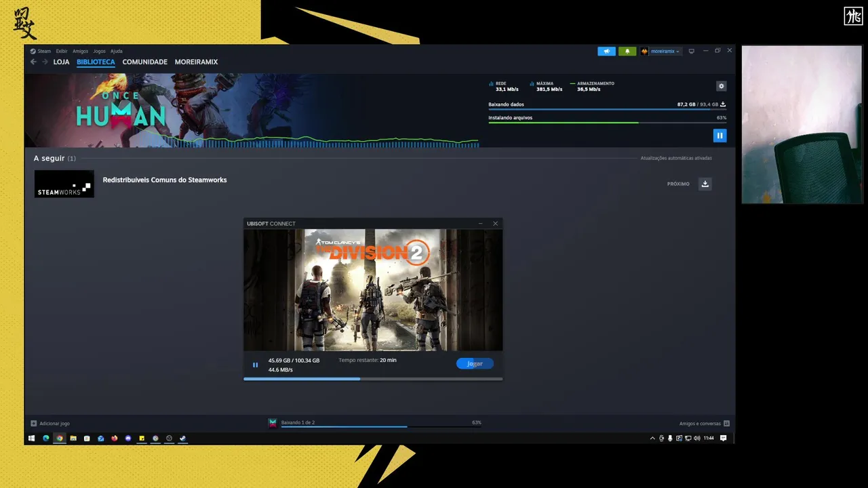
Task: Click the Baixando dados progress bar
Action: (x=607, y=109)
